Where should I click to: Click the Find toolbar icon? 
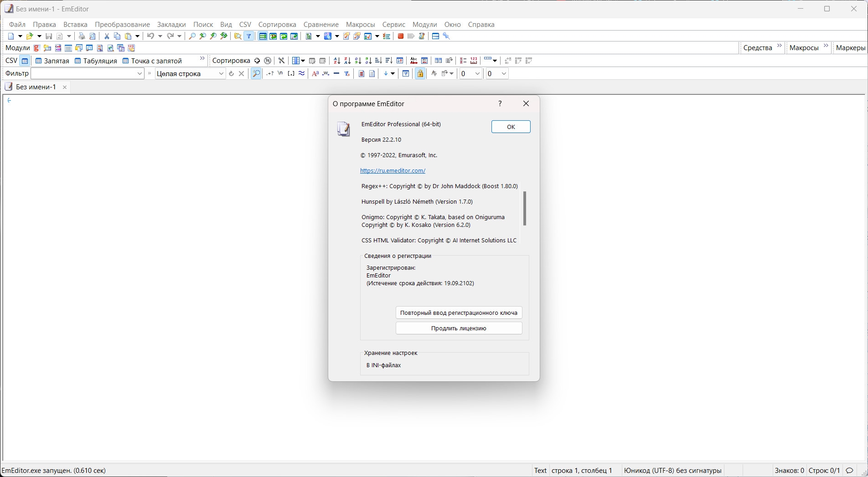tap(191, 36)
